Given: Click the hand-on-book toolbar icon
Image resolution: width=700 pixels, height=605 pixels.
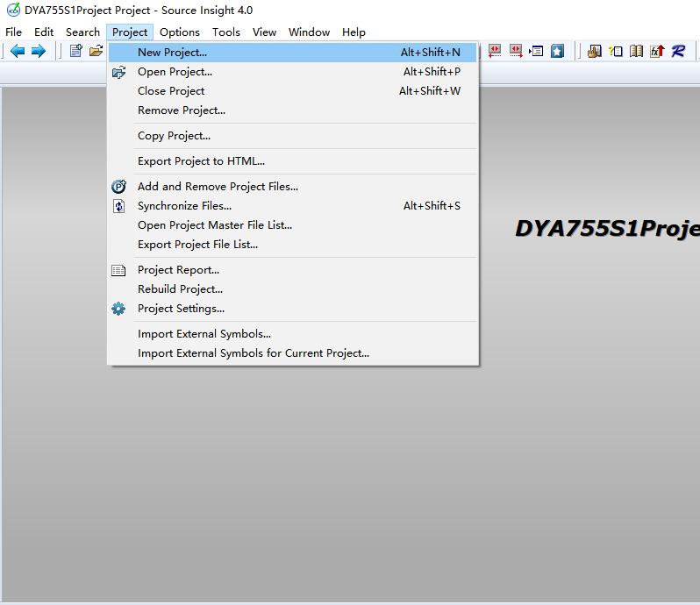Looking at the screenshot, I should pyautogui.click(x=594, y=52).
